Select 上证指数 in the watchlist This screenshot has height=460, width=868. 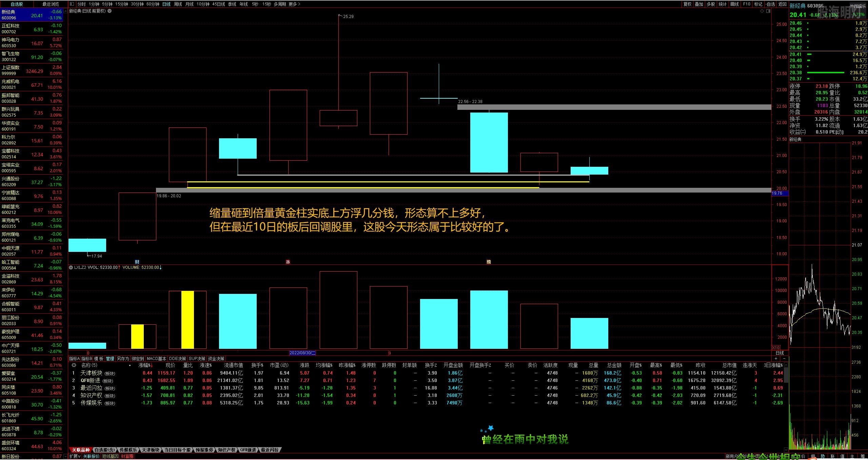32,71
